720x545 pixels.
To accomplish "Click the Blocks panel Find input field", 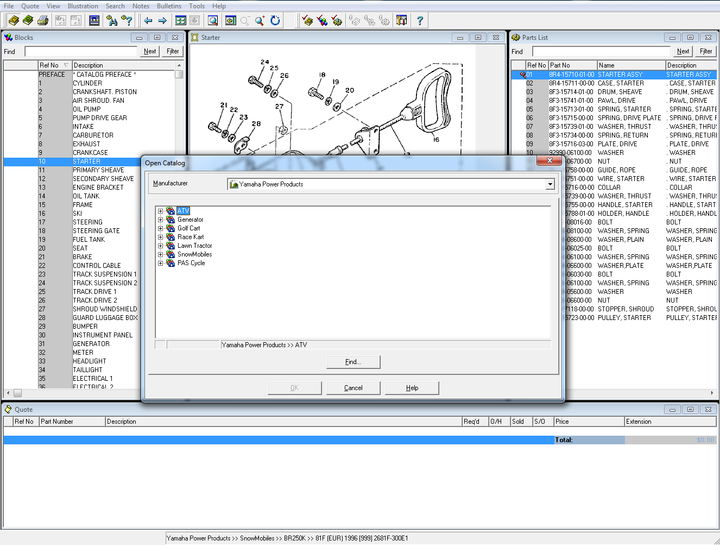I will point(81,51).
